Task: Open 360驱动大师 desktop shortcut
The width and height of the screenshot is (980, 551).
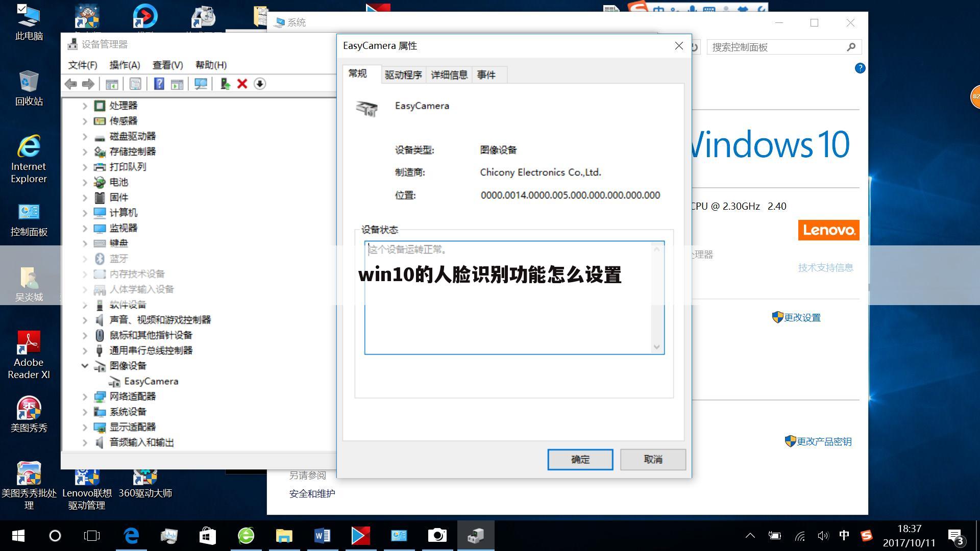Action: click(145, 484)
